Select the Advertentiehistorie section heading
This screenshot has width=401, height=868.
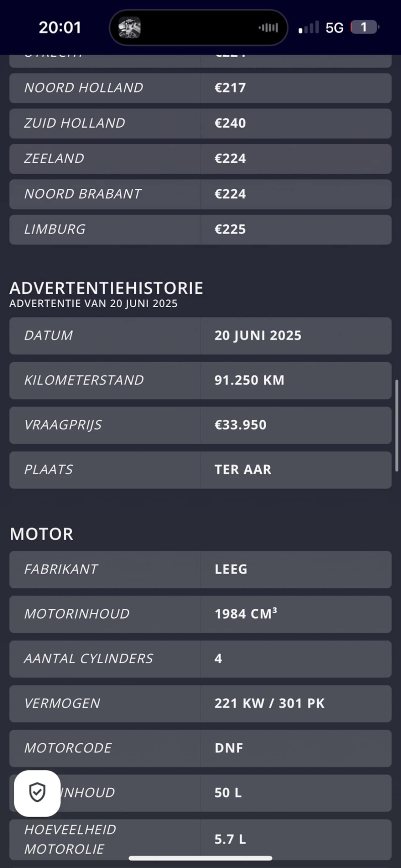(106, 288)
